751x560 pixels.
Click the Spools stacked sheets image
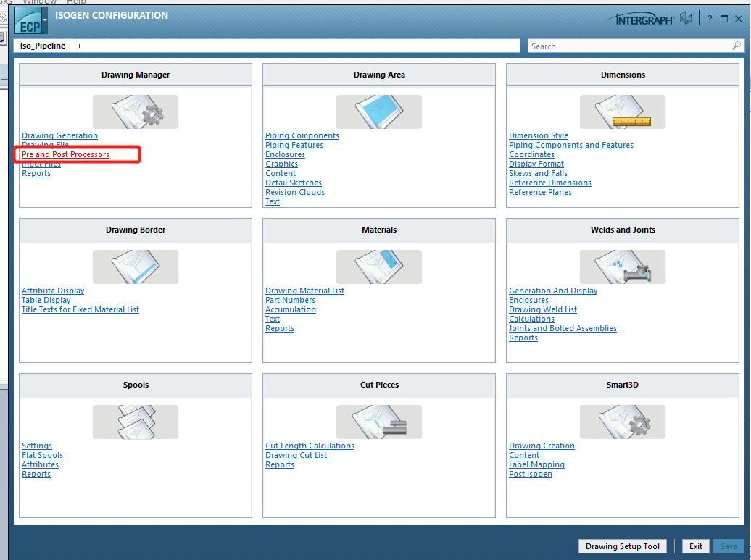(136, 422)
